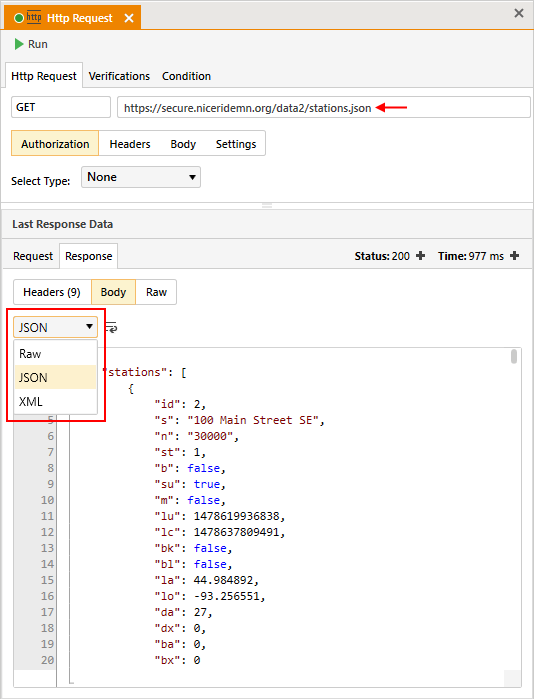Image resolution: width=534 pixels, height=699 pixels.
Task: Choose Raw from format list
Action: click(56, 354)
